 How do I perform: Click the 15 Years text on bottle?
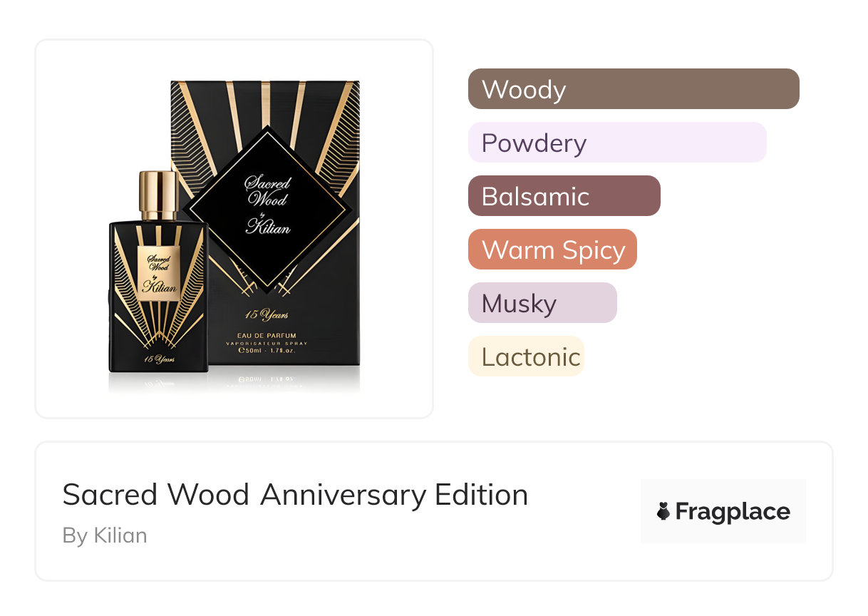click(x=160, y=359)
